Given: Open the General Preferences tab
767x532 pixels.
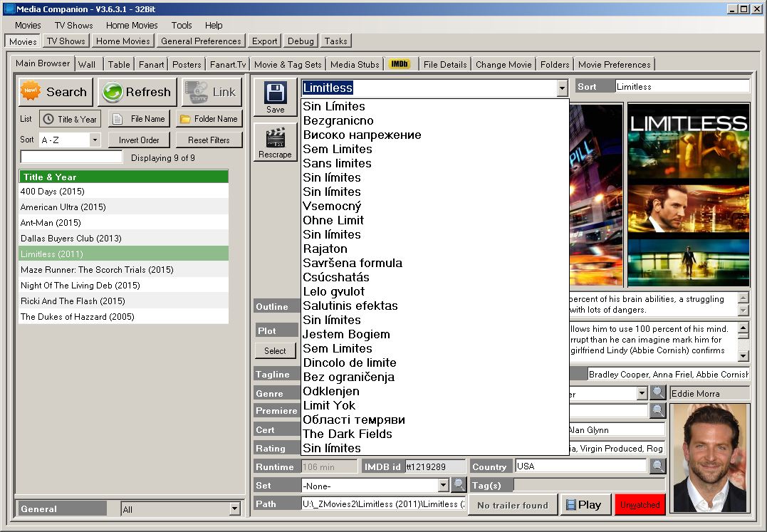Looking at the screenshot, I should coord(201,41).
